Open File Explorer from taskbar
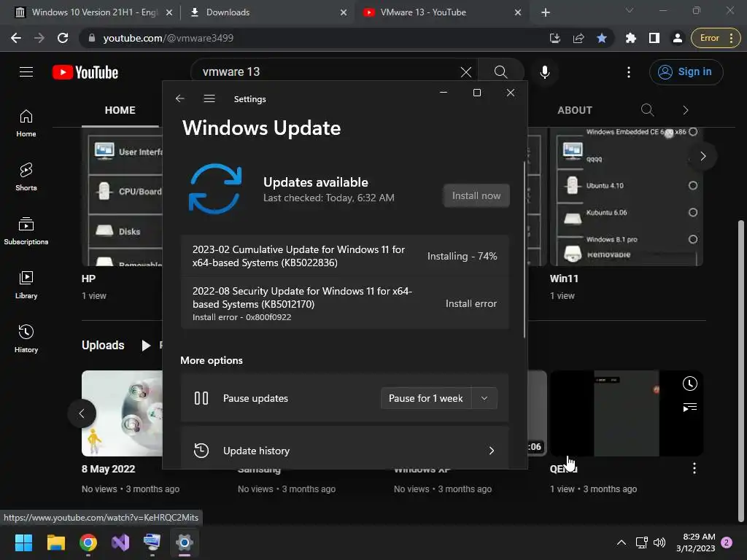 pyautogui.click(x=55, y=542)
